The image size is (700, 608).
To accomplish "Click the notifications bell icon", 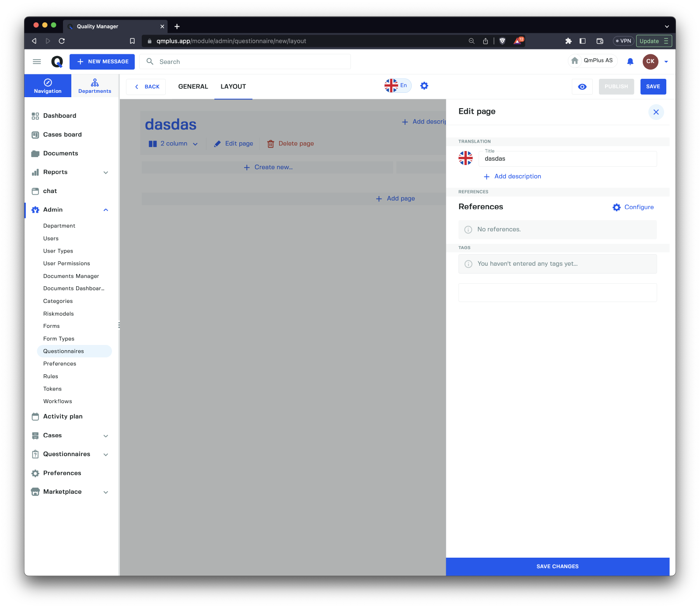I will (630, 62).
